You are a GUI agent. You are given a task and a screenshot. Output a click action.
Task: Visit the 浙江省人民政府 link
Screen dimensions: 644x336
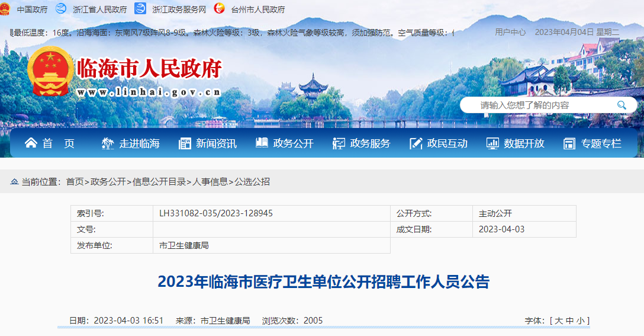[100, 9]
